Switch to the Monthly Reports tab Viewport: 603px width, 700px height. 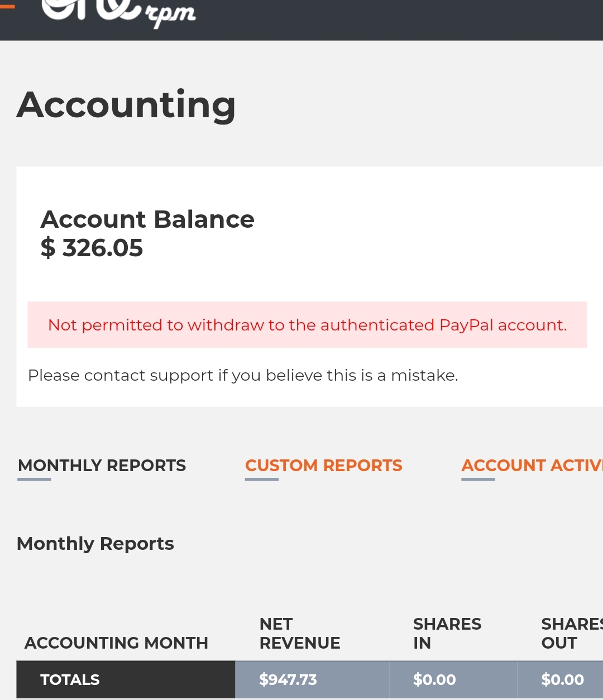click(102, 466)
